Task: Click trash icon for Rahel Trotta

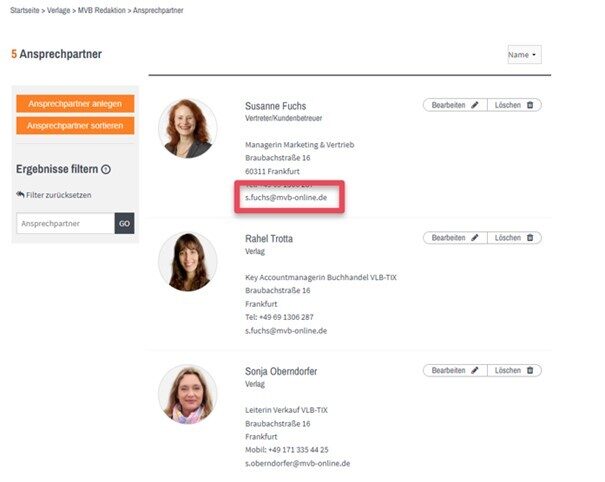Action: [530, 238]
